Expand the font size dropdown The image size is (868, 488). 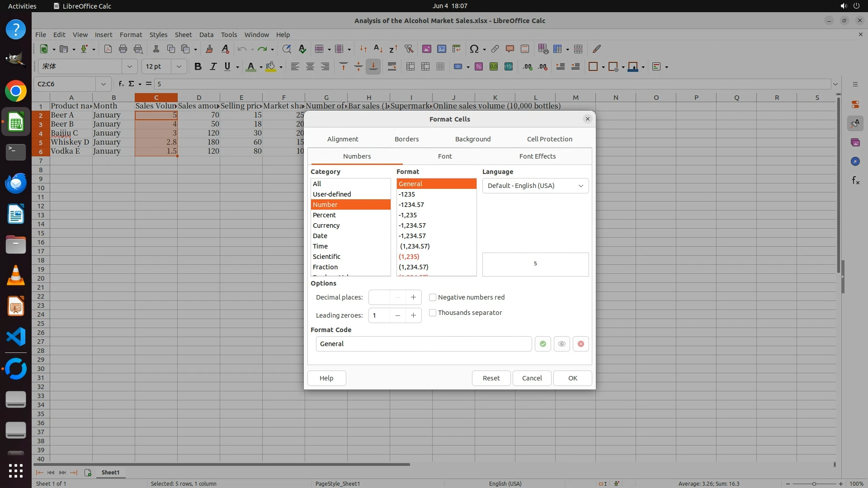(x=179, y=67)
